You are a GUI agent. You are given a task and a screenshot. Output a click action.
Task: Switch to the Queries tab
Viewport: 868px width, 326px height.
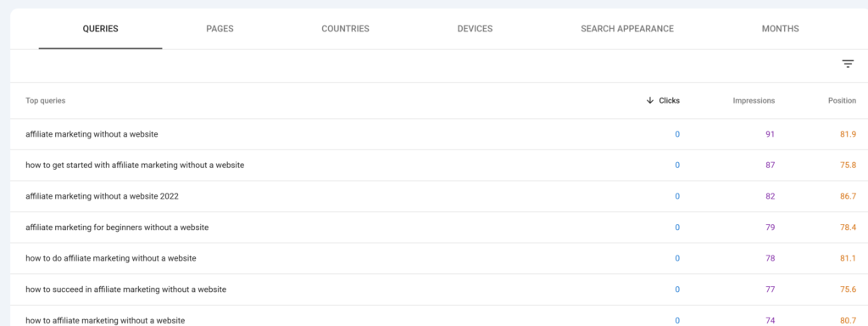tap(100, 29)
